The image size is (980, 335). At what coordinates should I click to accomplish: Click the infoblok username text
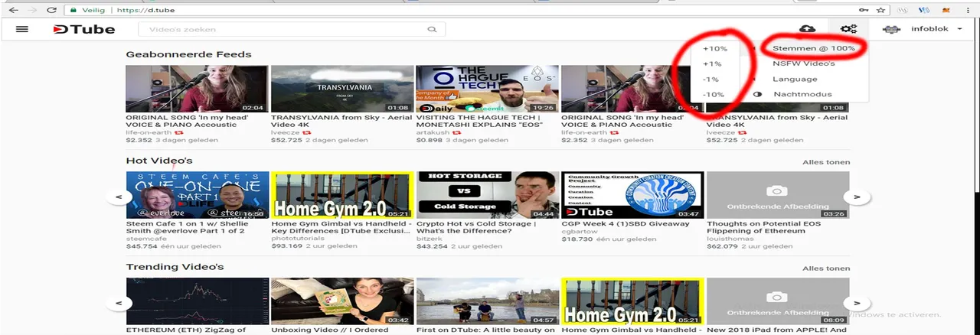(x=930, y=29)
